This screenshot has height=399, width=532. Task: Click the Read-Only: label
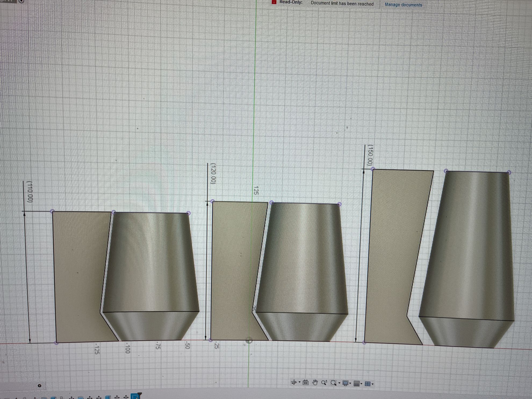click(291, 2)
